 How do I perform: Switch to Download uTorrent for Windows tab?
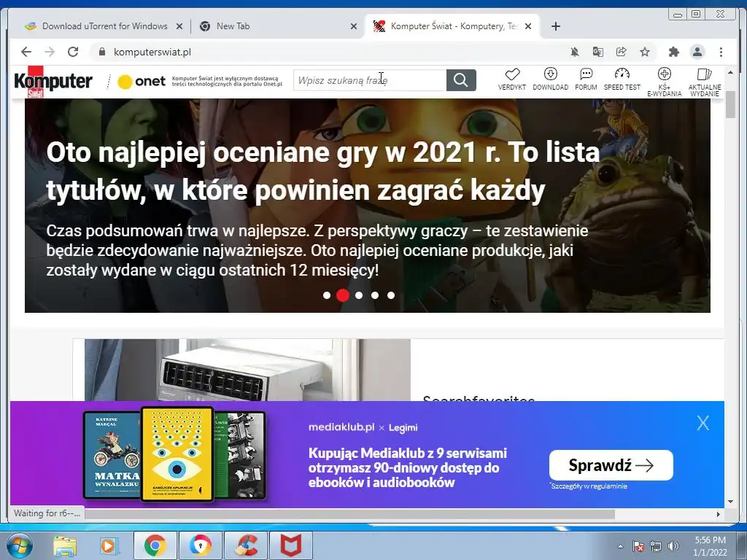[x=104, y=26]
